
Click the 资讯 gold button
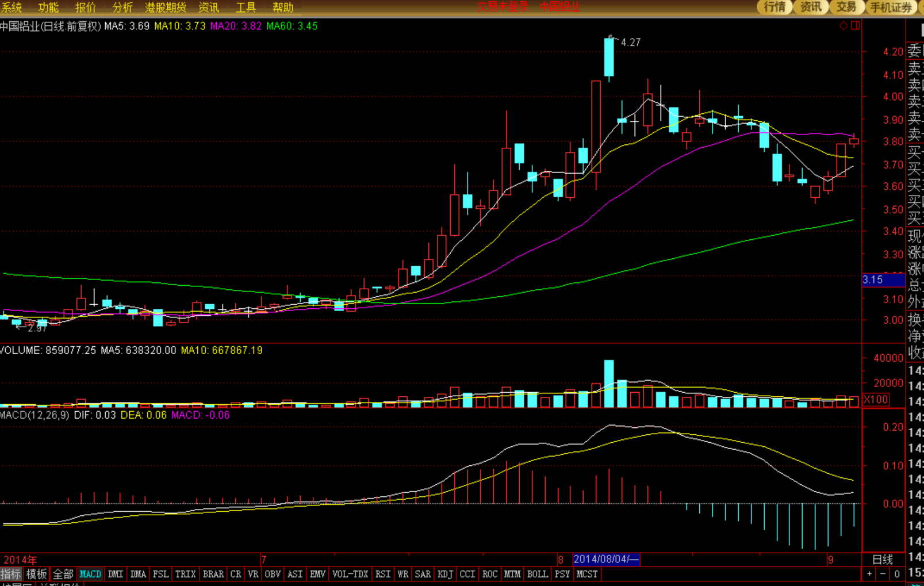811,7
